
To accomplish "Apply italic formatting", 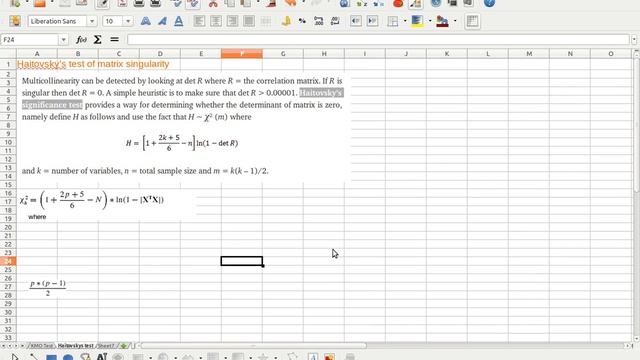I will pos(162,21).
